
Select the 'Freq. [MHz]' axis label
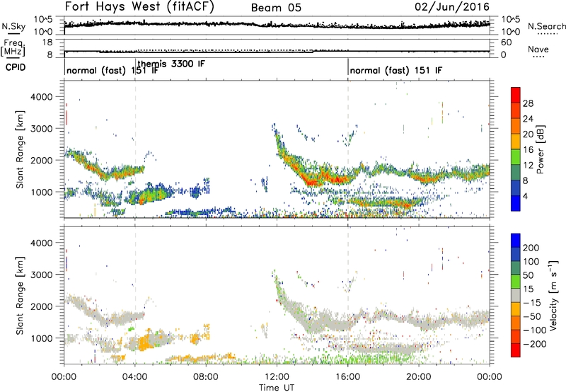[13, 48]
